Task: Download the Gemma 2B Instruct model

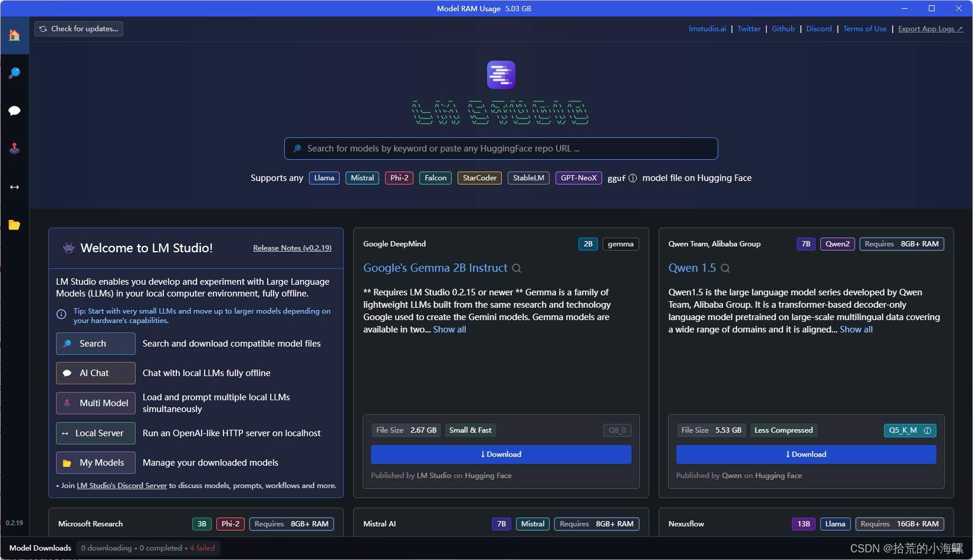Action: click(501, 454)
